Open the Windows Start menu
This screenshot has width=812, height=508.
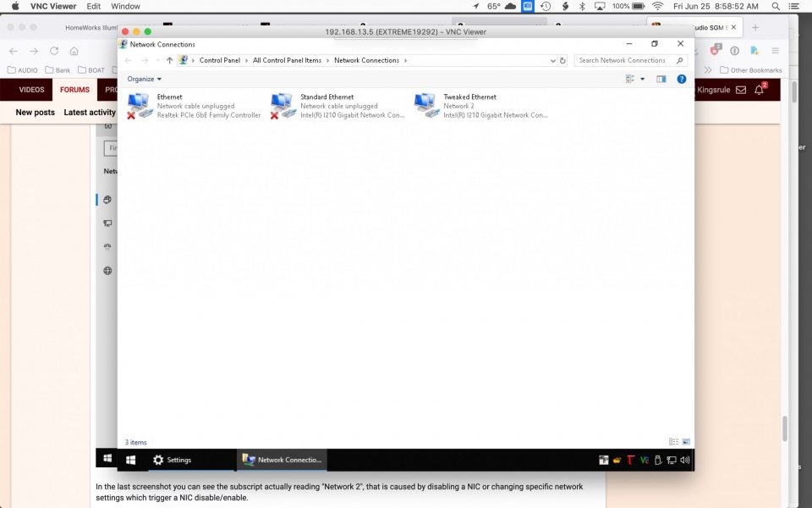click(131, 460)
